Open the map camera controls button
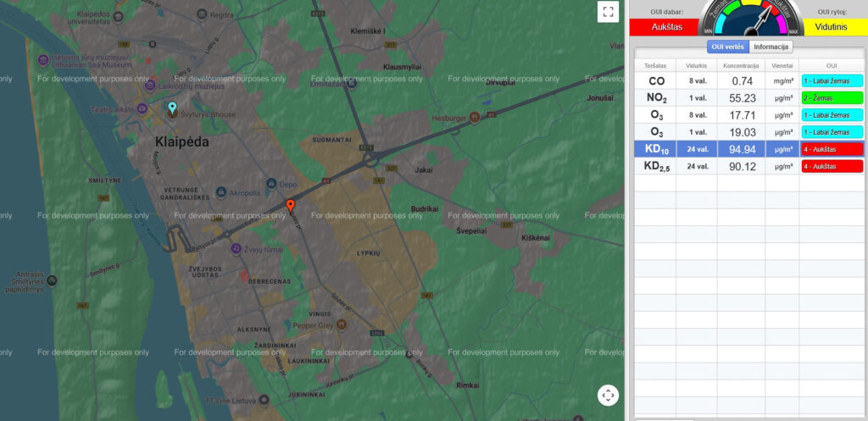The image size is (868, 421). (608, 395)
